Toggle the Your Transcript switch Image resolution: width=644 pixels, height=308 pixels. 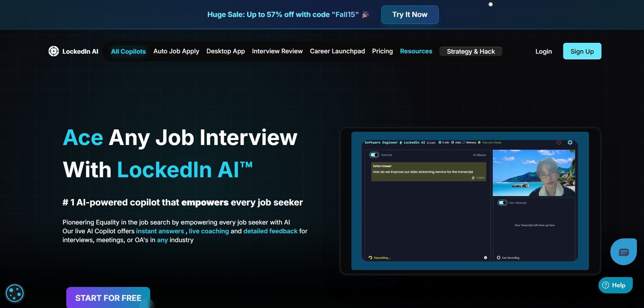click(x=502, y=203)
